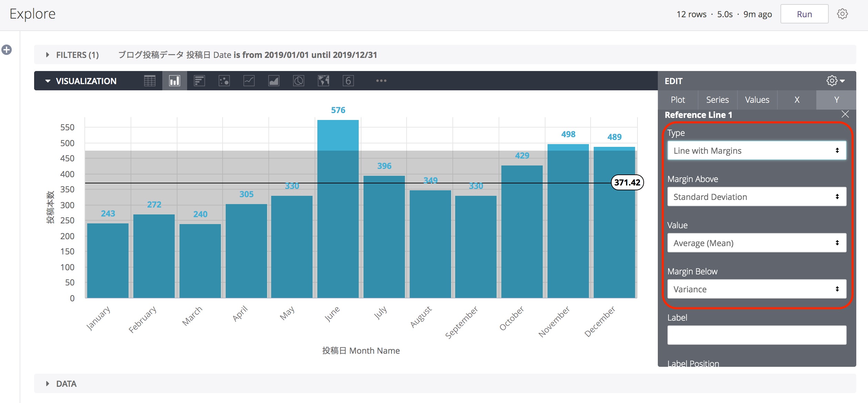The width and height of the screenshot is (868, 403).
Task: Change Margin Below from Variance dropdown
Action: coord(757,289)
